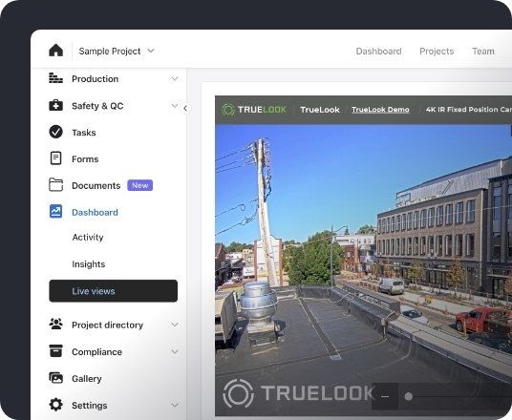Click the Forms document icon

pos(55,158)
